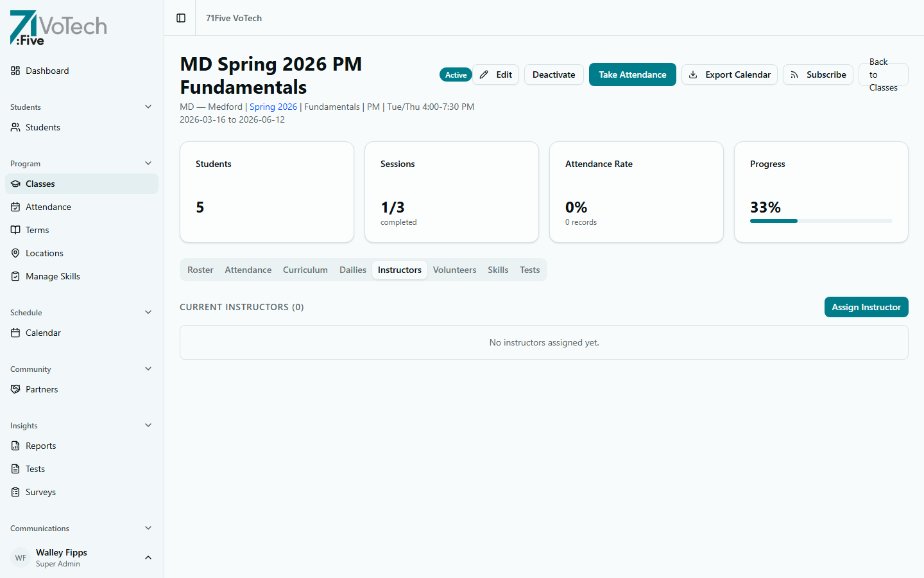Click the sidebar collapse icon at top

point(180,18)
